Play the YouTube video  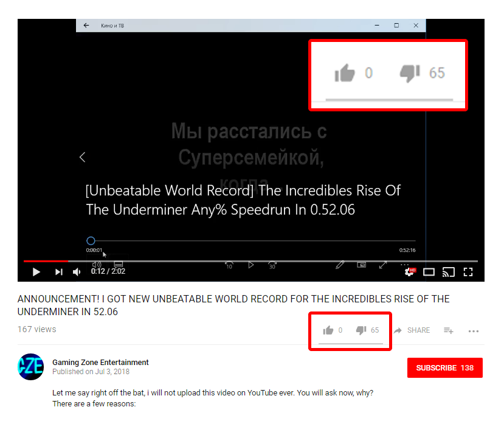(x=36, y=272)
